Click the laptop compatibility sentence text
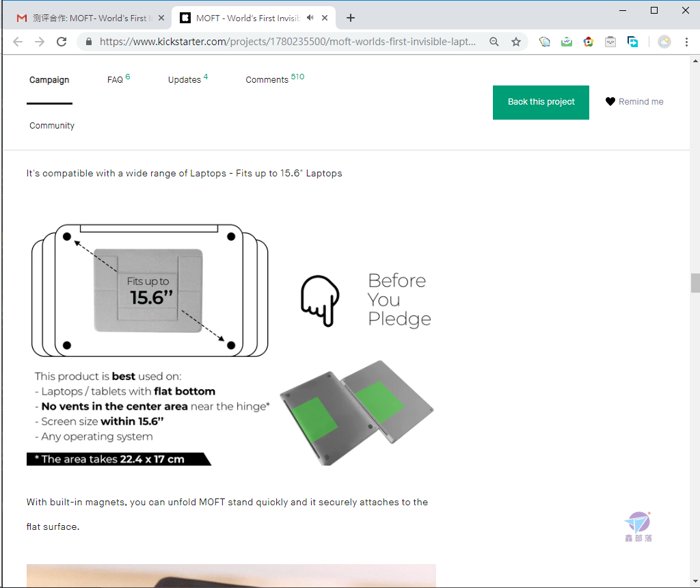 [x=184, y=173]
